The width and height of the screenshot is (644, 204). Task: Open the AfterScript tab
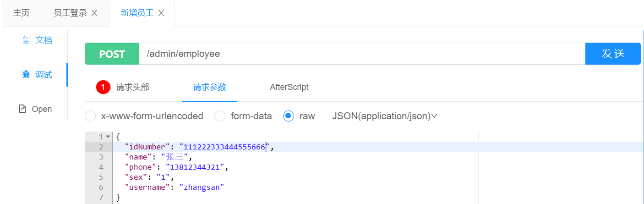pyautogui.click(x=289, y=87)
